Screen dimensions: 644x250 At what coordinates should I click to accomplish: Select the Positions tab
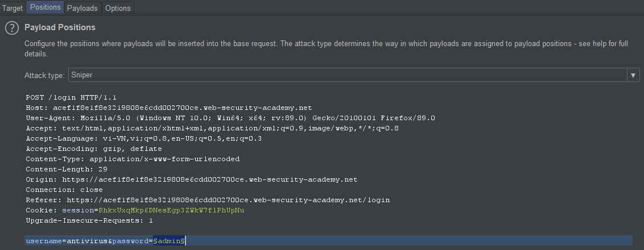pyautogui.click(x=45, y=7)
